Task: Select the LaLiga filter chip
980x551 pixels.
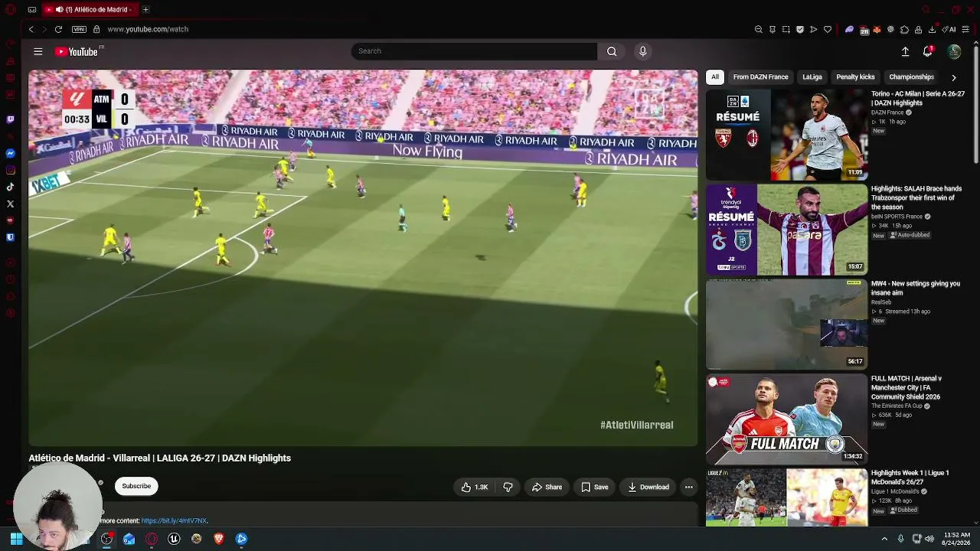Action: point(812,77)
